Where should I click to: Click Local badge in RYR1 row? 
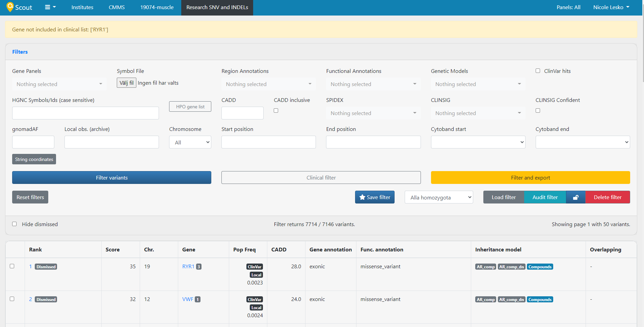[x=256, y=275]
